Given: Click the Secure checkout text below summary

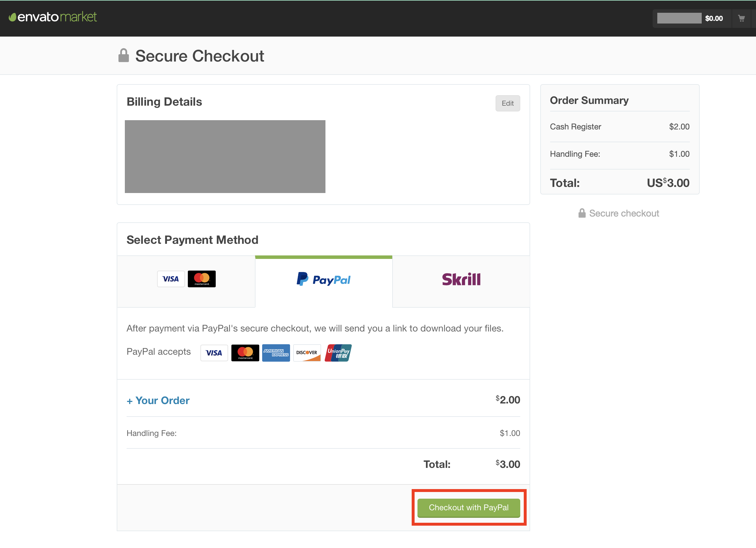Looking at the screenshot, I should [624, 213].
